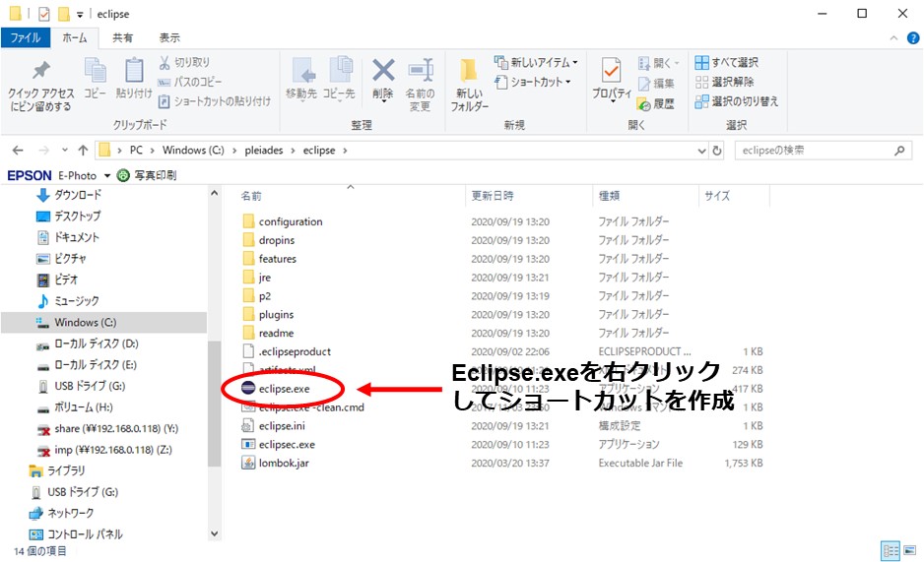Image resolution: width=924 pixels, height=562 pixels.
Task: Switch to the ホーム ribbon tab
Action: pos(75,37)
